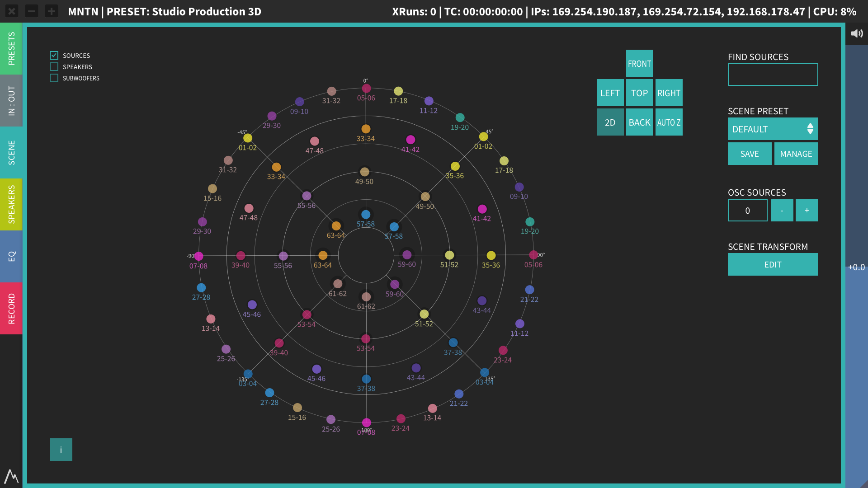868x488 pixels.
Task: Increase OSC sources with plus button
Action: (x=807, y=211)
